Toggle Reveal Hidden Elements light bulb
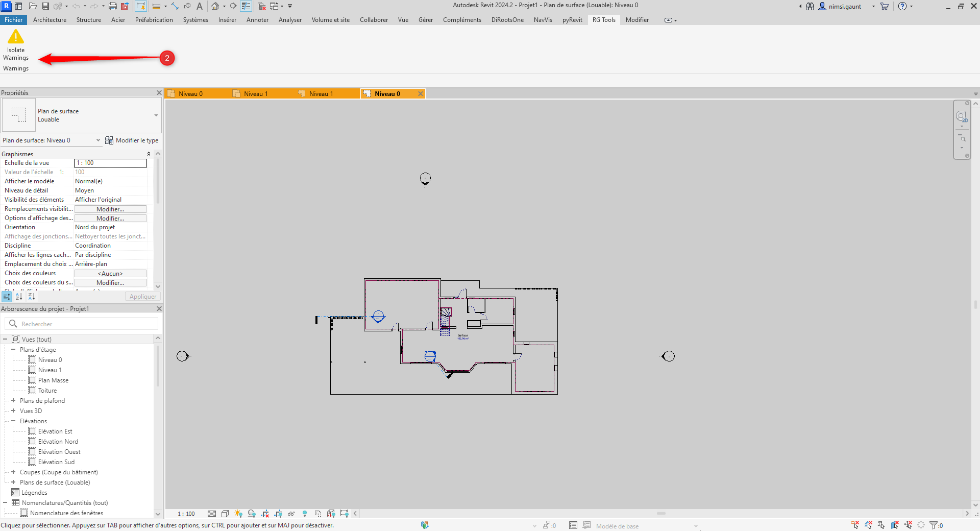Viewport: 980px width, 531px height. click(x=305, y=514)
